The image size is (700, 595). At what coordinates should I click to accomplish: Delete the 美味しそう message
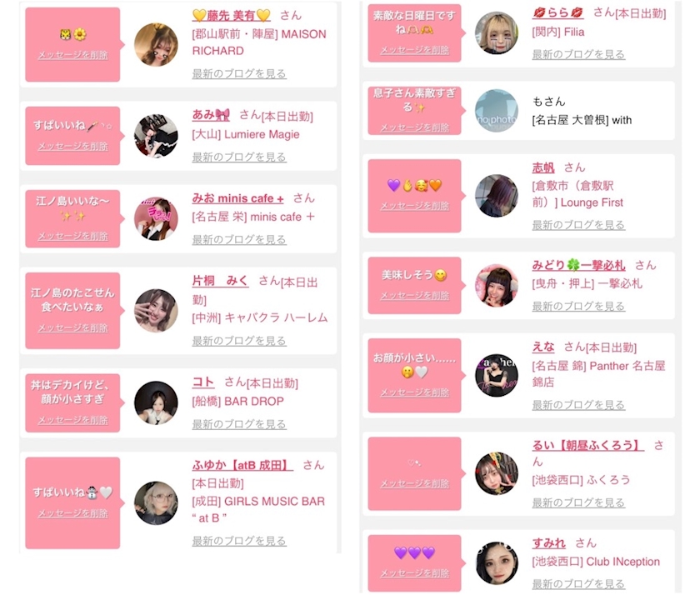pyautogui.click(x=415, y=296)
